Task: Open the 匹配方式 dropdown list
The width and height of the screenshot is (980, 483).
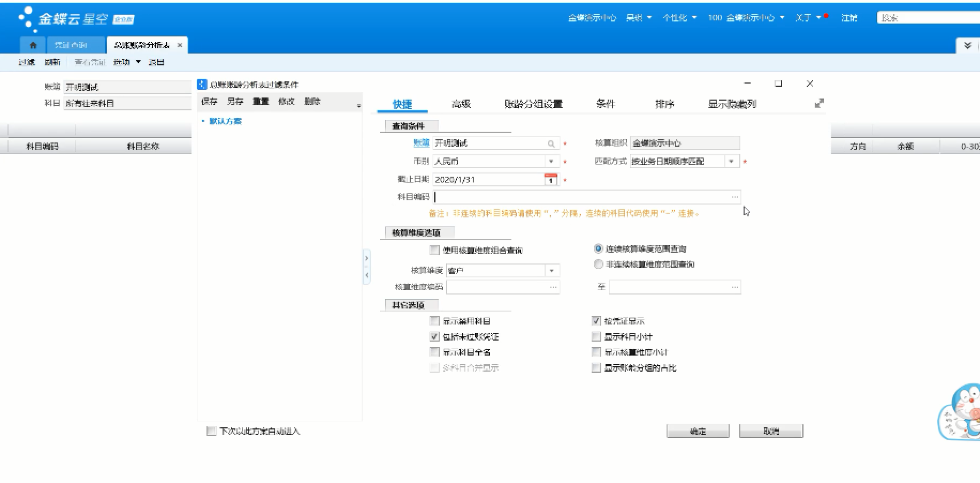Action: [731, 161]
